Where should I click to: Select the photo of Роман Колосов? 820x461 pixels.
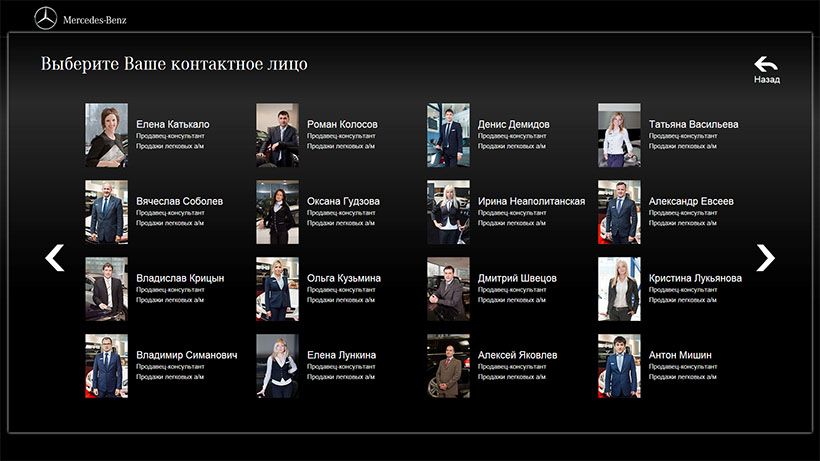277,135
